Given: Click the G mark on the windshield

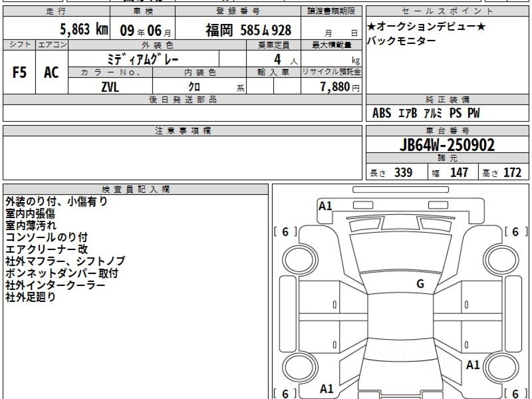Looking at the screenshot, I should tap(420, 284).
